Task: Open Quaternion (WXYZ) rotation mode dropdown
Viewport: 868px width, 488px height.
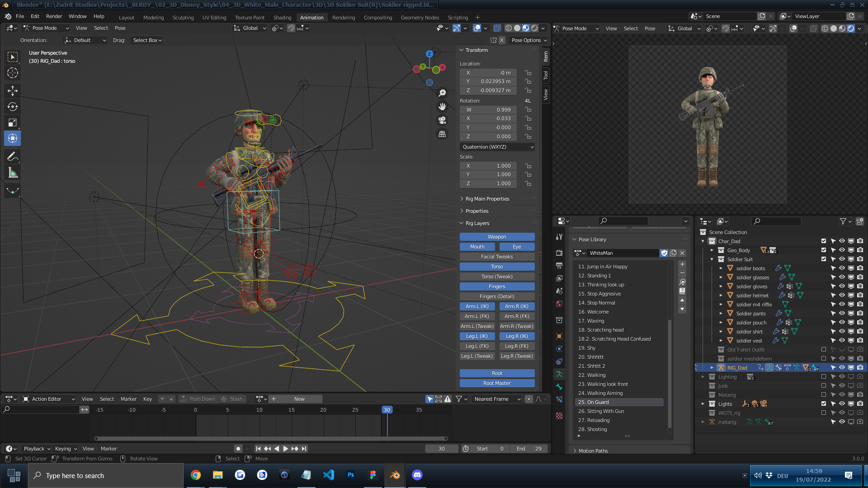Action: (497, 147)
